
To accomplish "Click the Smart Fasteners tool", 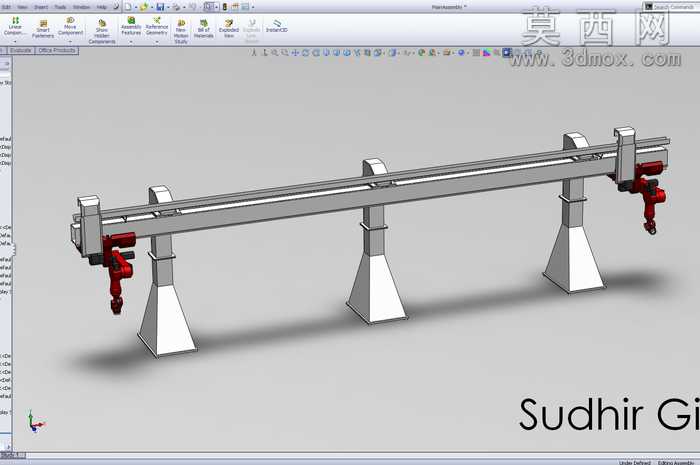I will click(43, 29).
